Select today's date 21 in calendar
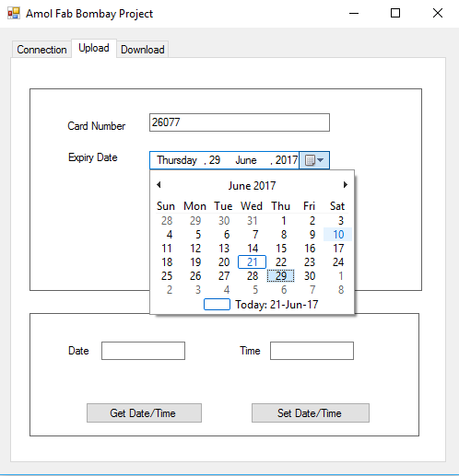Image resolution: width=459 pixels, height=476 pixels. point(252,262)
